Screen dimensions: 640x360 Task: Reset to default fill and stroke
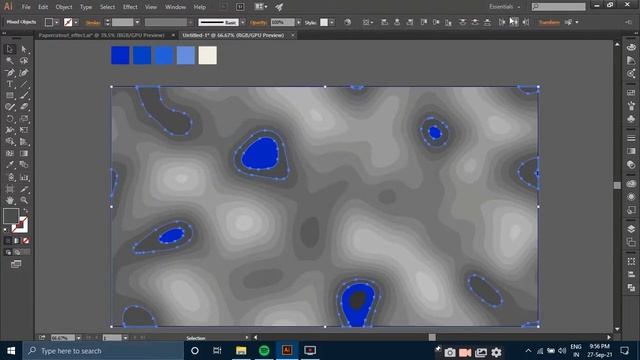6,230
